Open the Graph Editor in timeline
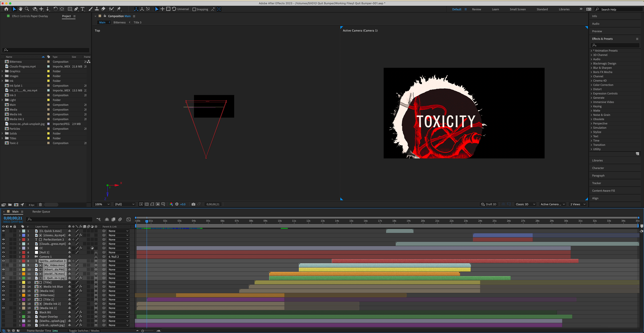Viewport: 644px width, 333px height. coord(128,219)
